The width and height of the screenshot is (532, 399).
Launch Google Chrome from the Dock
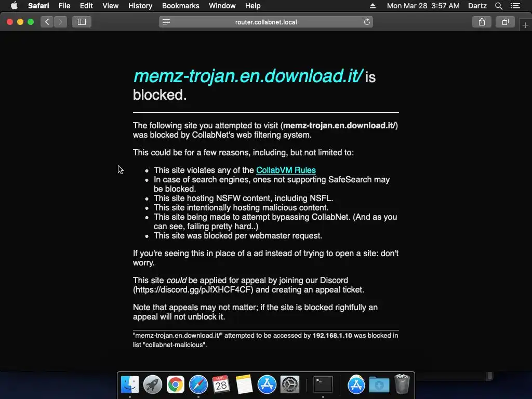176,385
